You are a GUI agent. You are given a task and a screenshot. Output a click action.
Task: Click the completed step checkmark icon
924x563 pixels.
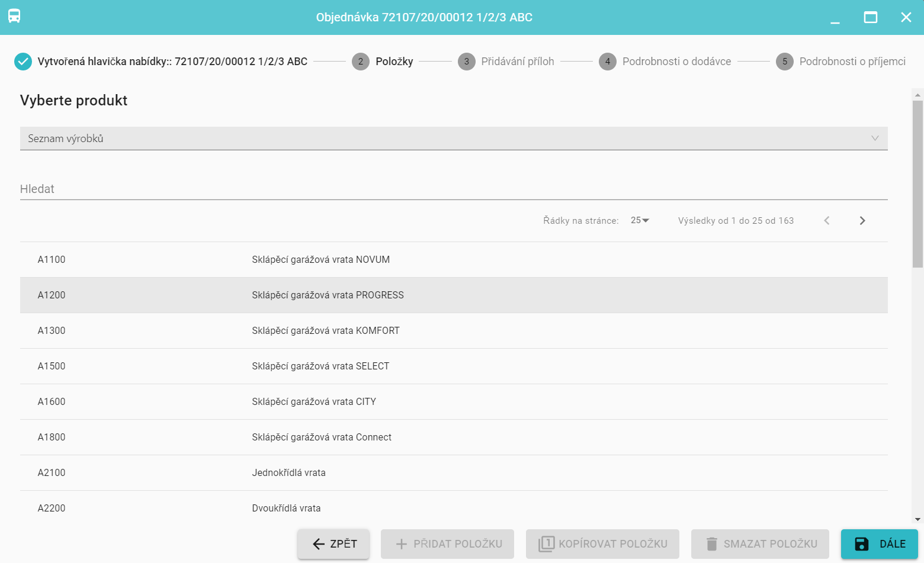coord(23,62)
